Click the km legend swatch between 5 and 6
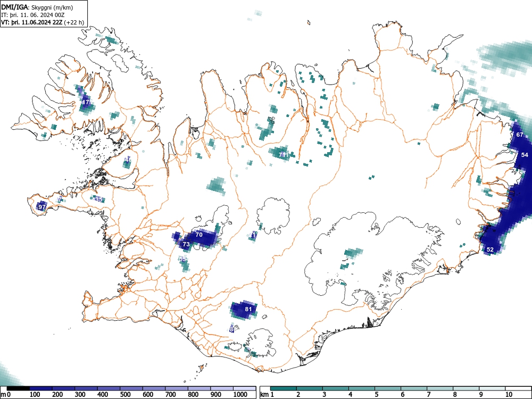 388,388
